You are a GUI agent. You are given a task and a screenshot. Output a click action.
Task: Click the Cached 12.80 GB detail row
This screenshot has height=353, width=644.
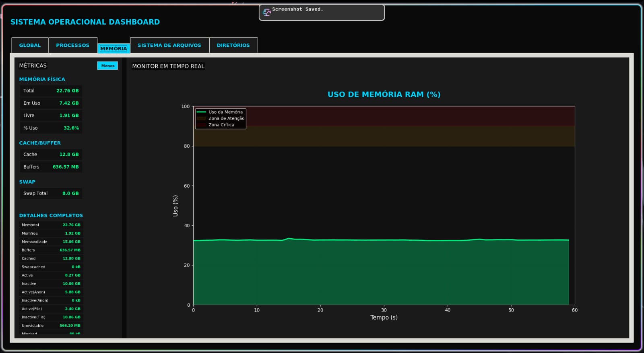51,258
